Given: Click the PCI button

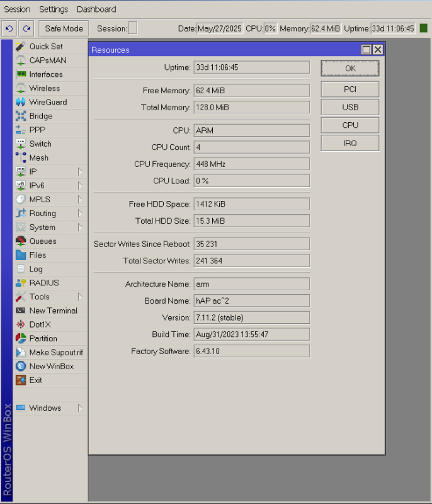Looking at the screenshot, I should pyautogui.click(x=350, y=89).
